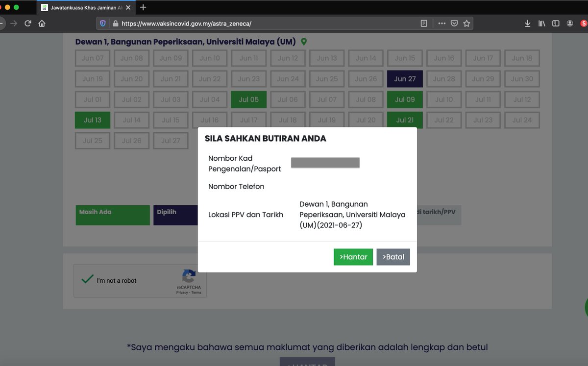Click the disabled Jun 07 date box
The width and height of the screenshot is (588, 366).
tap(93, 58)
